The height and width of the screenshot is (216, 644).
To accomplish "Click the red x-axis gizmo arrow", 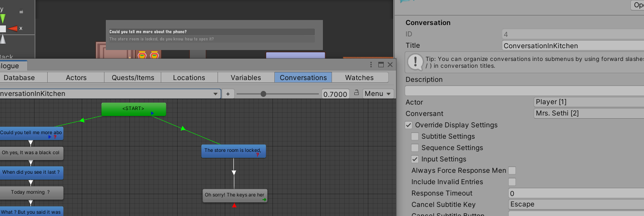I will click(x=13, y=29).
